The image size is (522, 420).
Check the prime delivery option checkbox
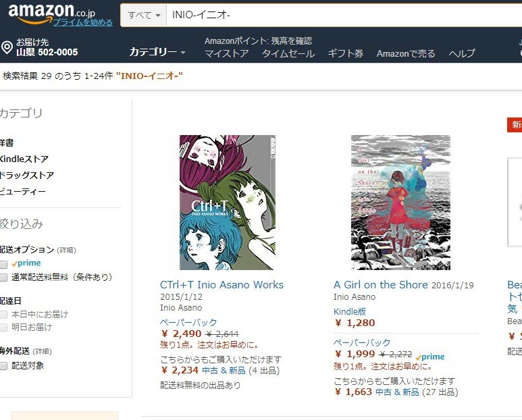[x=3, y=264]
